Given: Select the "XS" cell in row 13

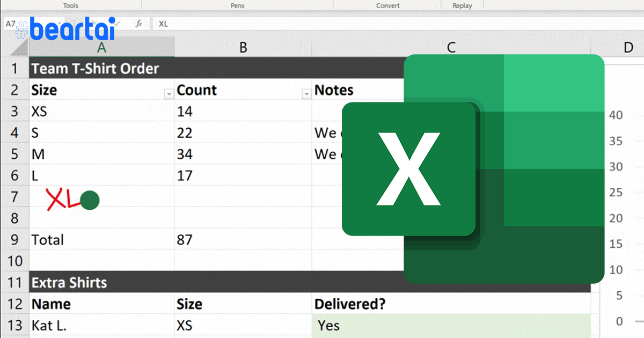Looking at the screenshot, I should (243, 325).
